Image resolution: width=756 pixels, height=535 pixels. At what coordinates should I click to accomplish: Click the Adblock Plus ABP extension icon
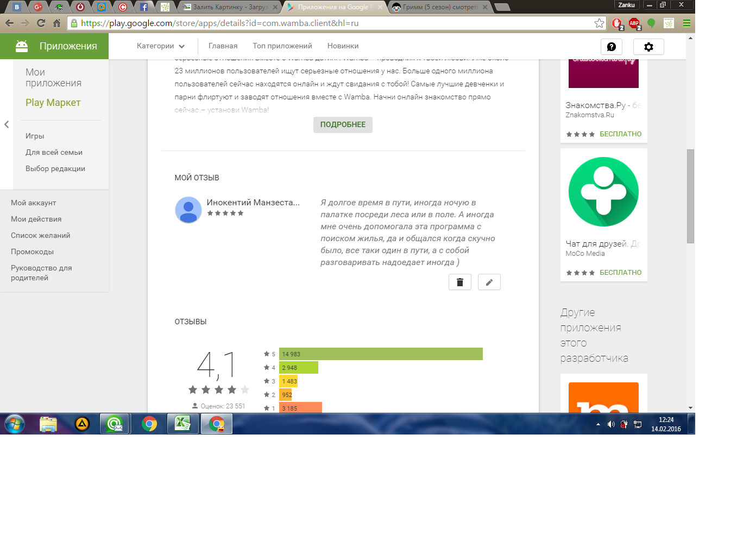[634, 23]
